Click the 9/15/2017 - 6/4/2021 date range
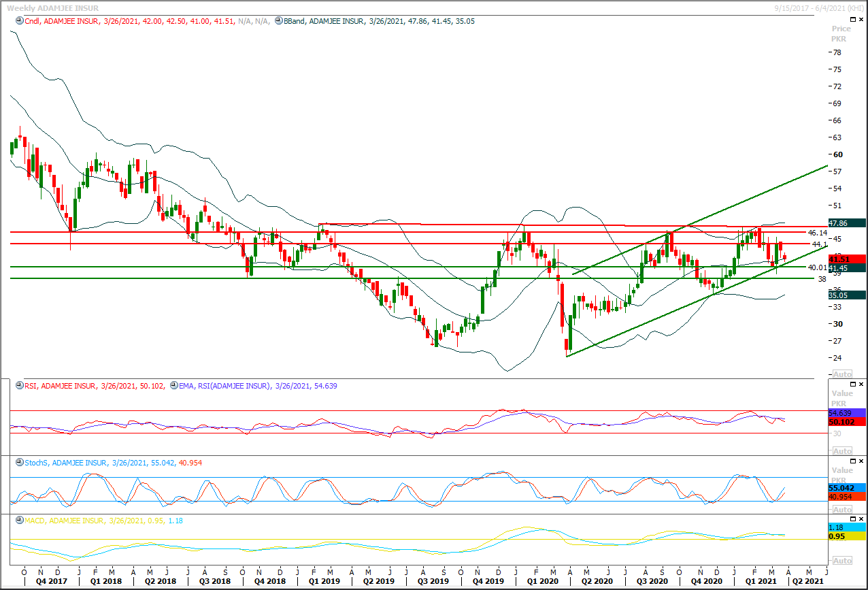 tap(820, 7)
